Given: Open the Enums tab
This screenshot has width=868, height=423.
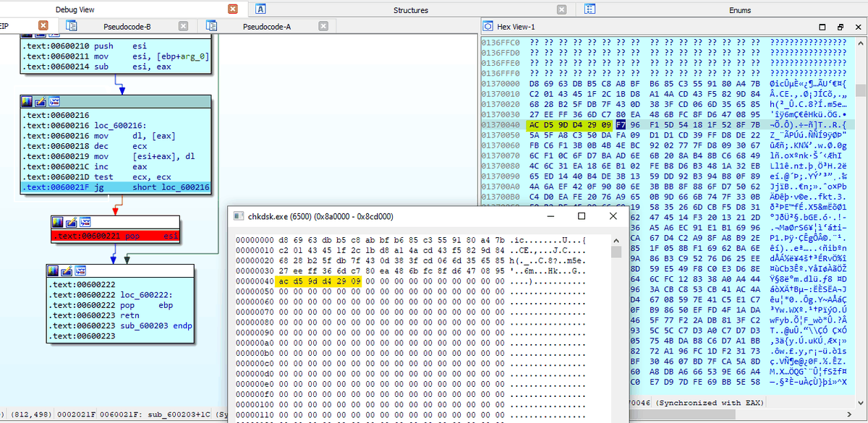Looking at the screenshot, I should tap(739, 10).
